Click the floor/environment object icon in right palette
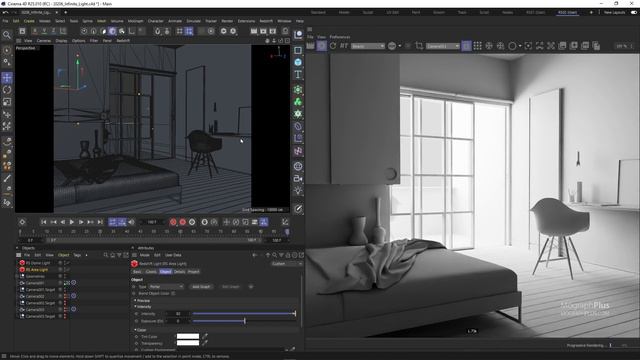 pyautogui.click(x=298, y=167)
